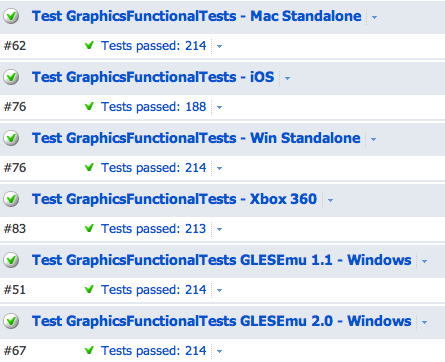The height and width of the screenshot is (362, 445).
Task: Click the green checkmark next to Tests passed: 188
Action: [89, 106]
